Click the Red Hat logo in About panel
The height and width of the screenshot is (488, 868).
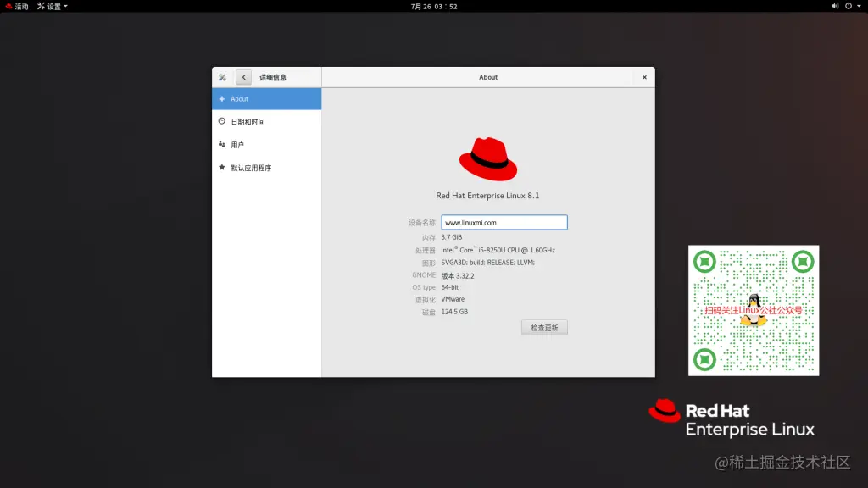click(488, 159)
